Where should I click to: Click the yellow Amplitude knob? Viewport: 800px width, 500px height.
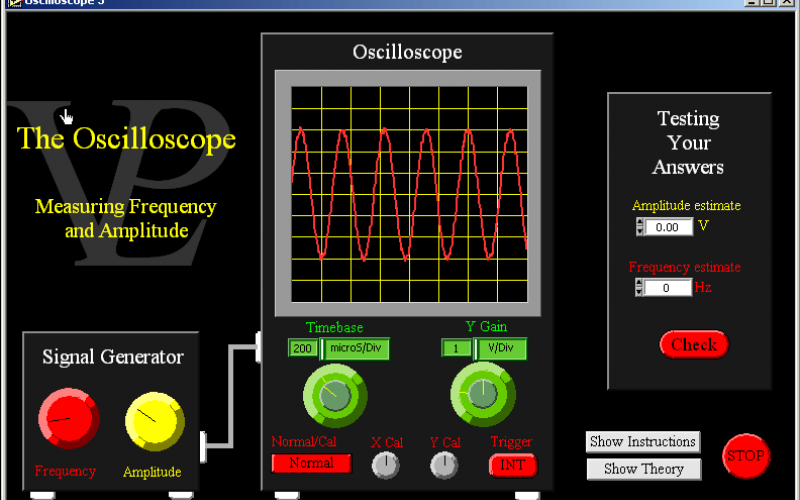153,420
